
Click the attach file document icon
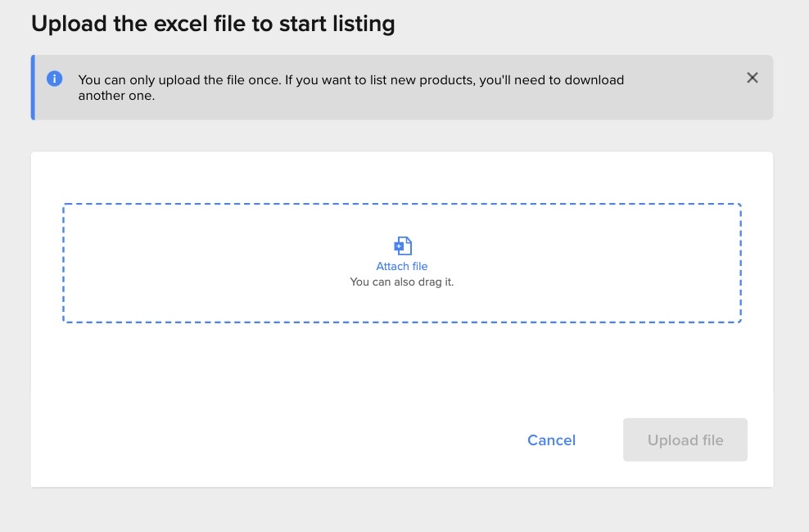(402, 246)
